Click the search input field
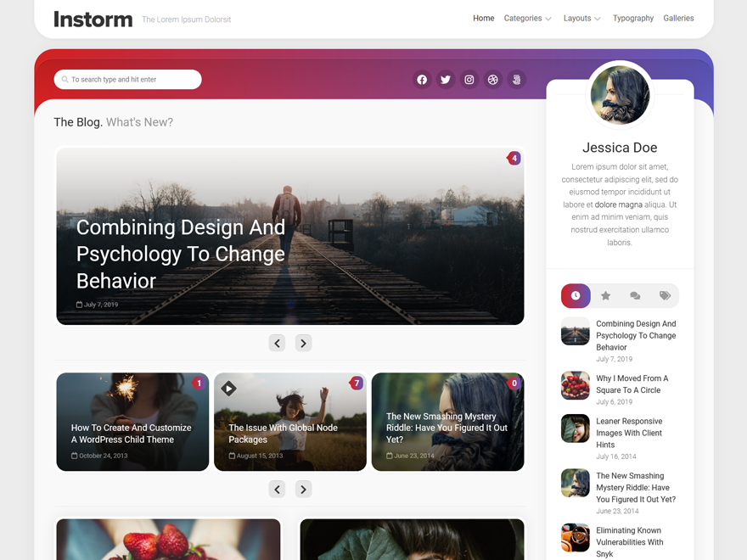 [x=127, y=79]
